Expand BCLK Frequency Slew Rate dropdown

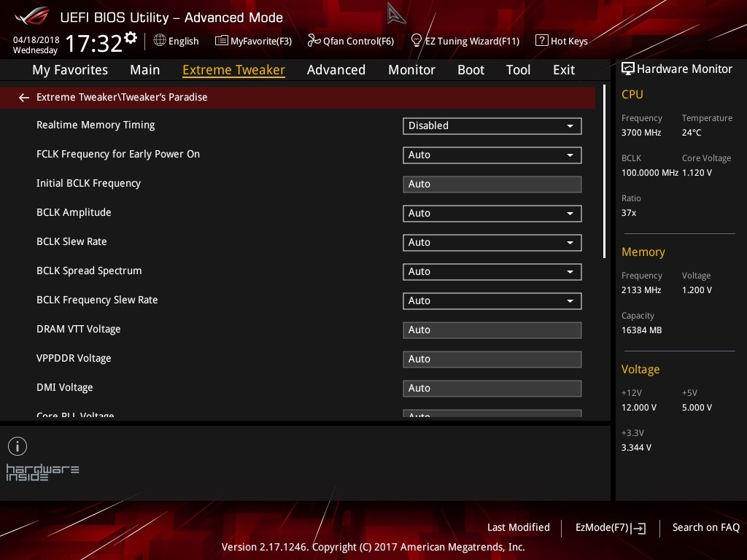[492, 301]
